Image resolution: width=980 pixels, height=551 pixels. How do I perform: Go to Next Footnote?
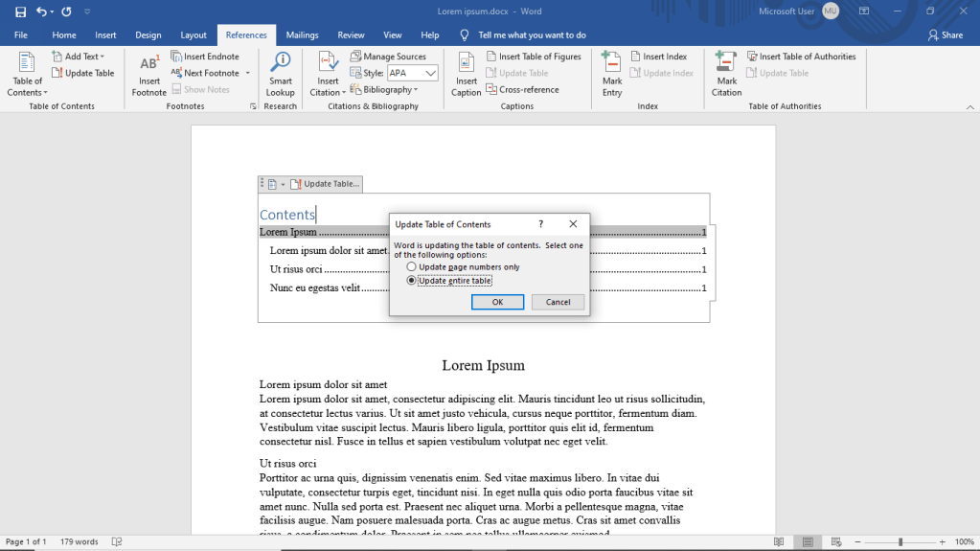[206, 73]
